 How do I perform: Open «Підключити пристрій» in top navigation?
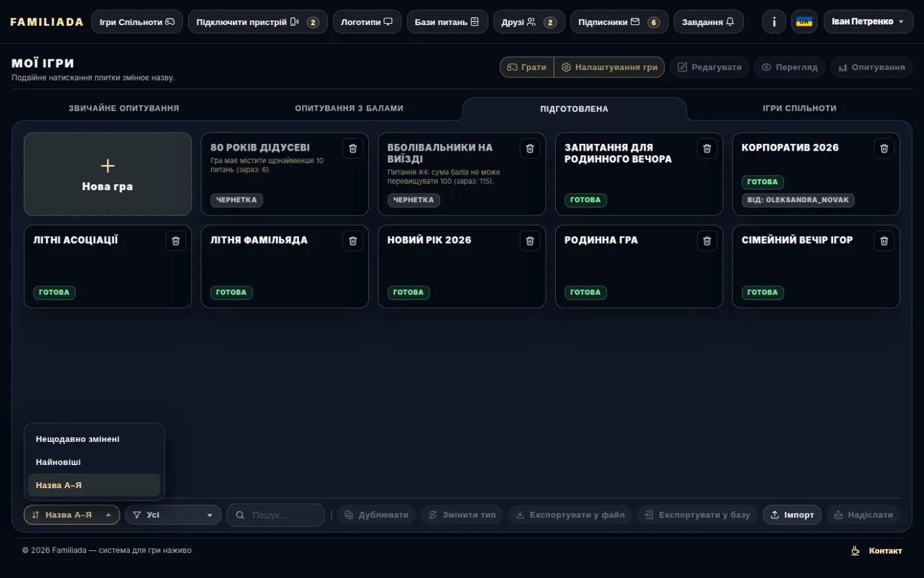click(257, 22)
